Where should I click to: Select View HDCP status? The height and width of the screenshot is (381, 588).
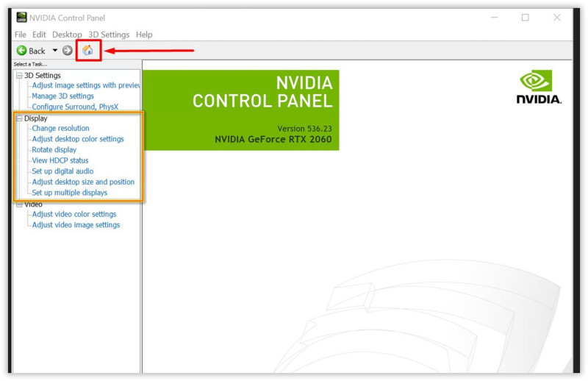point(60,160)
